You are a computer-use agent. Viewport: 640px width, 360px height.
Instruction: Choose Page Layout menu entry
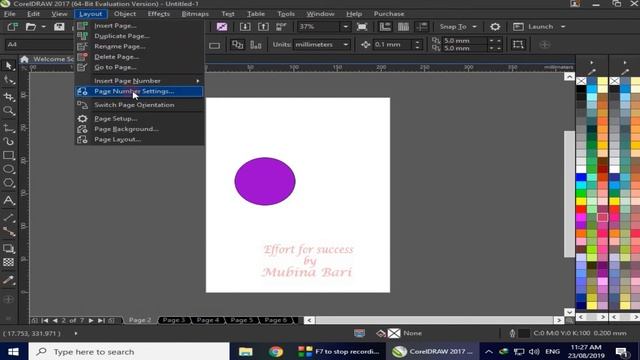pos(139,140)
